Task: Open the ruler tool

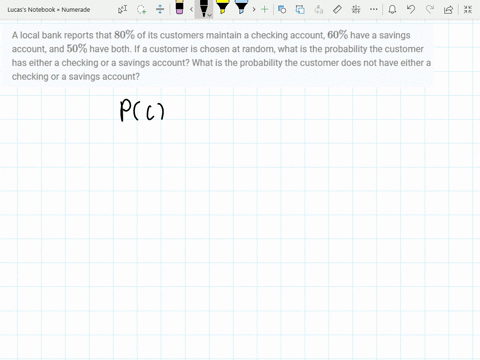Action: (337, 9)
